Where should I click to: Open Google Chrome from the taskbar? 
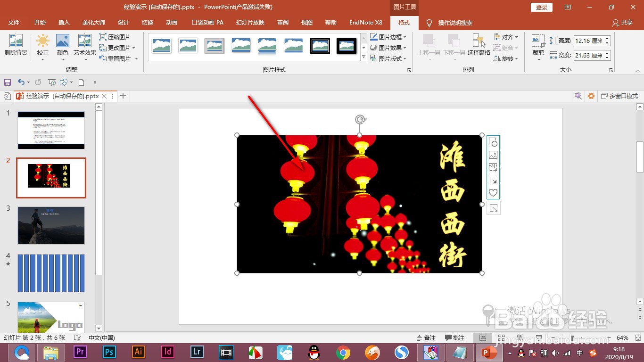pyautogui.click(x=343, y=352)
